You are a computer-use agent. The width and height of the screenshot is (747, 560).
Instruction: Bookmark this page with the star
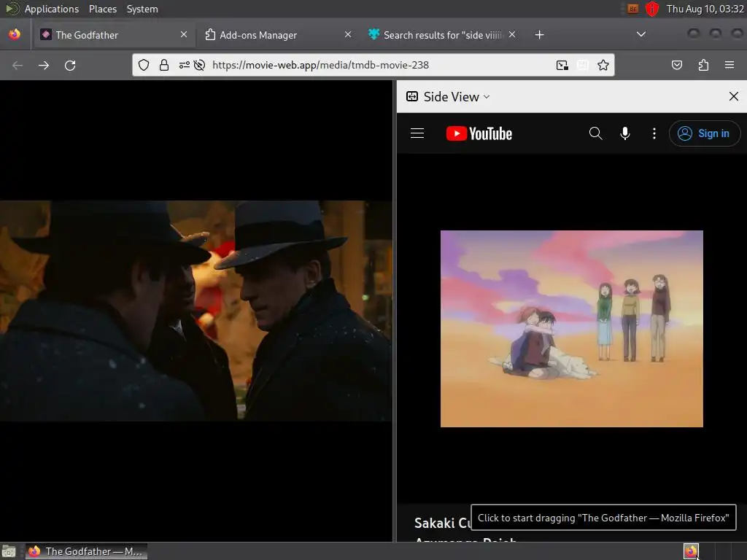pyautogui.click(x=603, y=65)
